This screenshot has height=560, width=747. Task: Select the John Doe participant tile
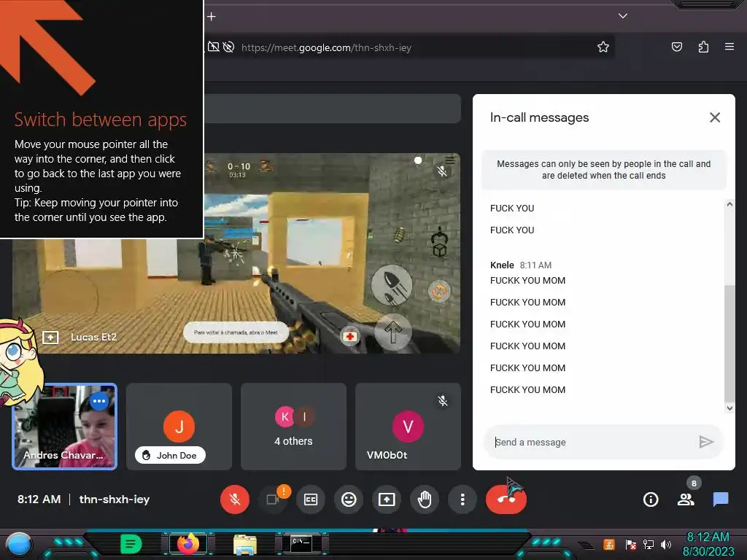tap(179, 427)
